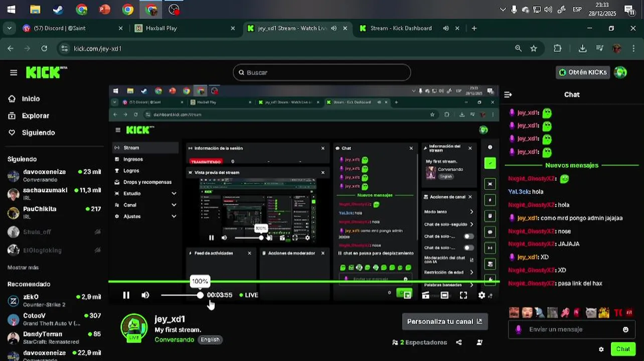644x361 pixels.
Task: Click Personaliza tu canal
Action: [x=444, y=321]
